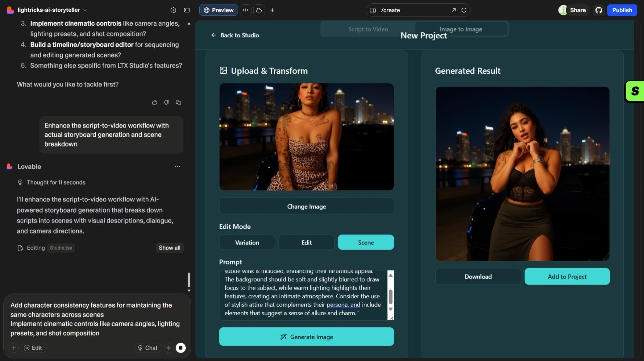Toggle Edit mode in message box
The image size is (644, 361).
(x=33, y=348)
